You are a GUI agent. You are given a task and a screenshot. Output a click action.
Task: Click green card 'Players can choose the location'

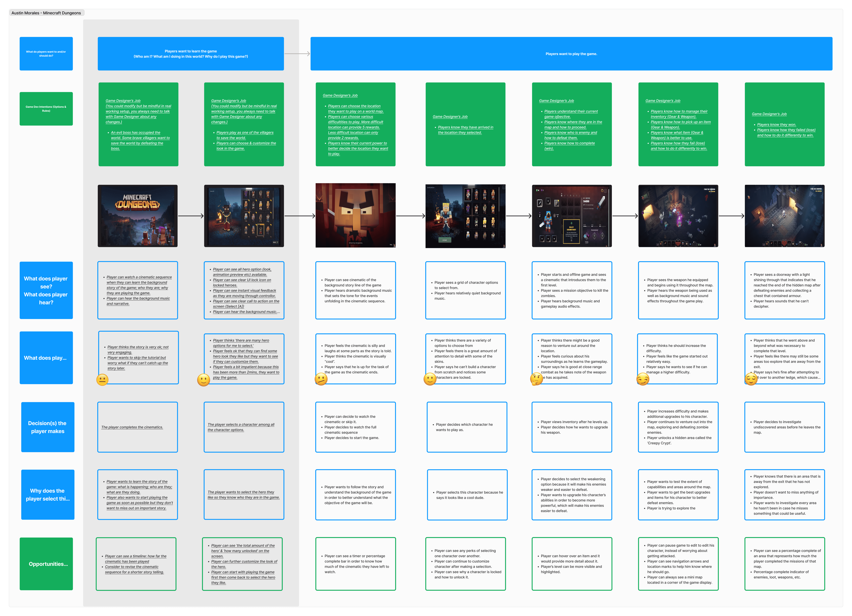click(355, 124)
